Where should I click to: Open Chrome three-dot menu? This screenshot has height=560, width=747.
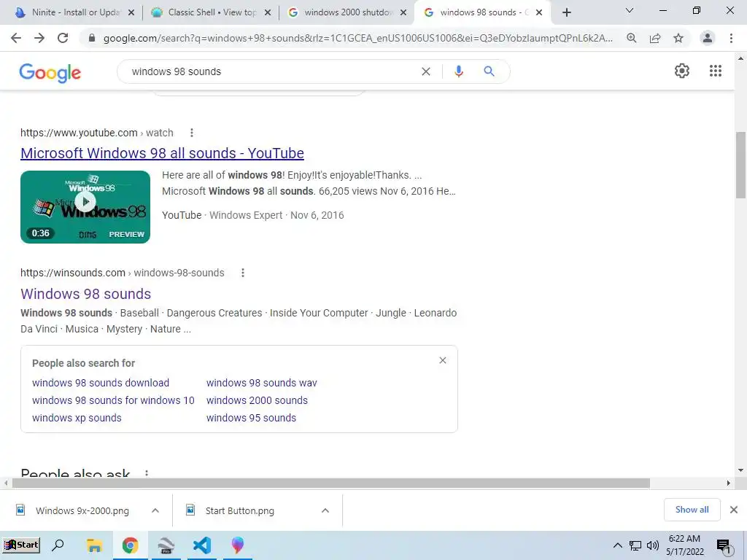click(731, 38)
